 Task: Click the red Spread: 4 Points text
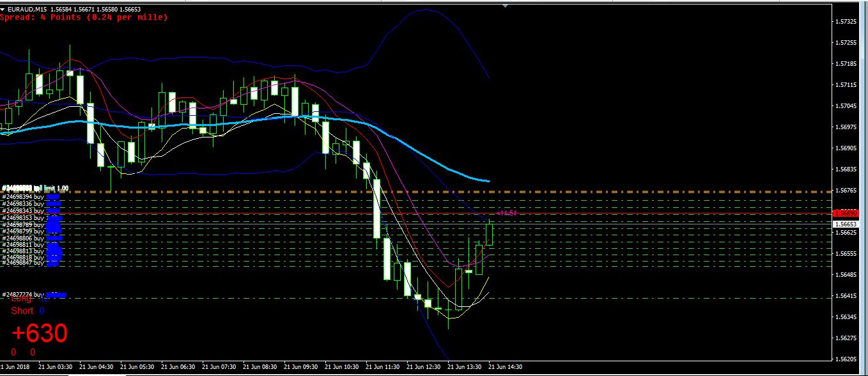pyautogui.click(x=84, y=17)
